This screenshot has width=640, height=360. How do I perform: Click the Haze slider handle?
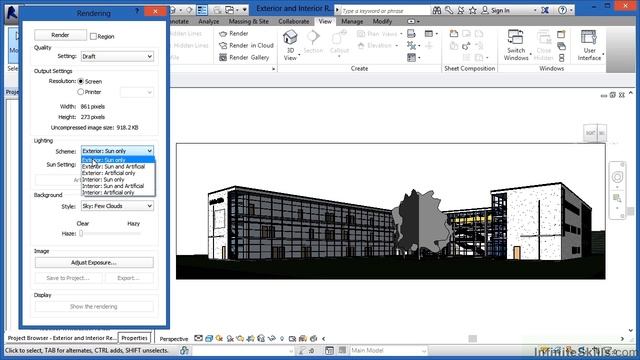click(x=81, y=233)
